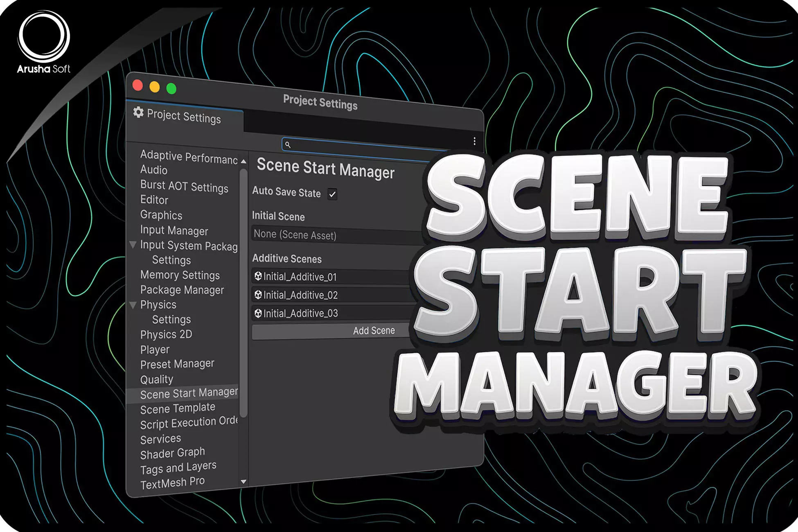The image size is (798, 532).
Task: Maximize window with green button
Action: [171, 88]
